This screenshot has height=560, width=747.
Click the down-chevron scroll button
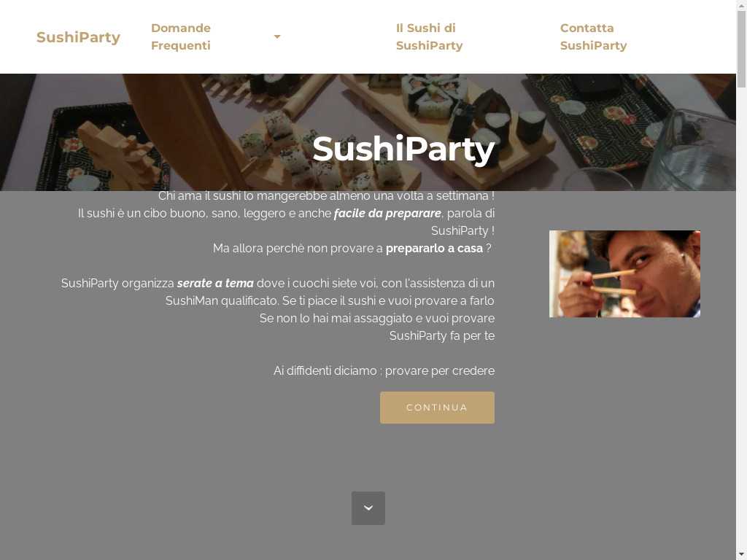point(368,508)
